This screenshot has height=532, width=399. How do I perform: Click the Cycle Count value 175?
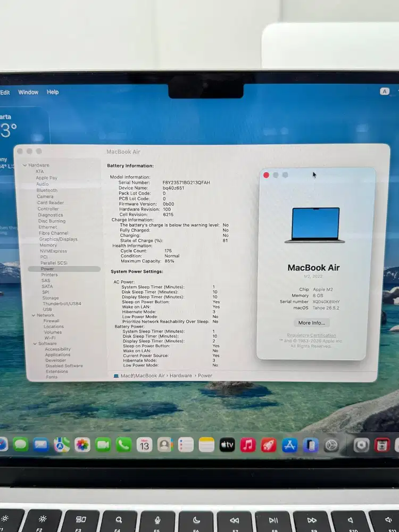tap(168, 251)
